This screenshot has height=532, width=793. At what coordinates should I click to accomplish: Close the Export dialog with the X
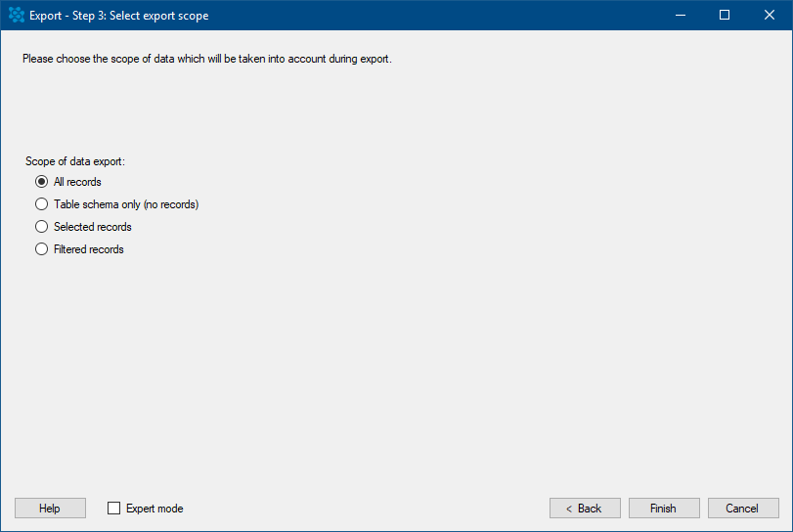pos(770,16)
